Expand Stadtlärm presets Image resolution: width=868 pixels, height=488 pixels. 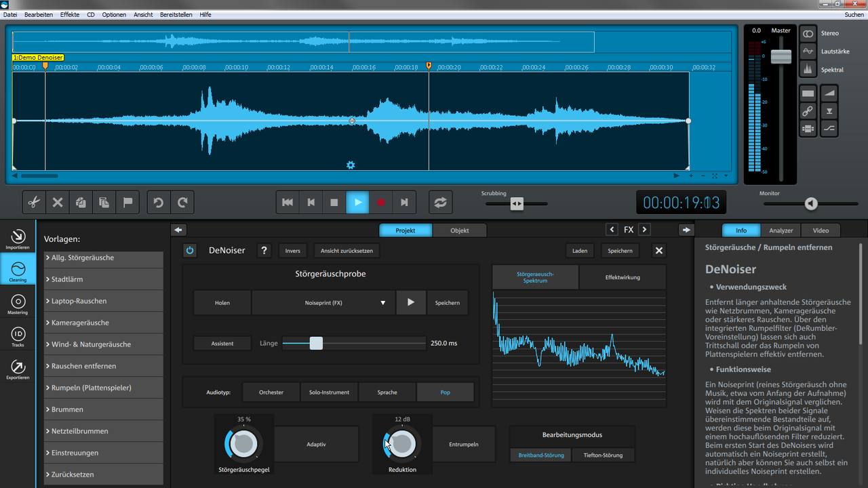(x=104, y=279)
